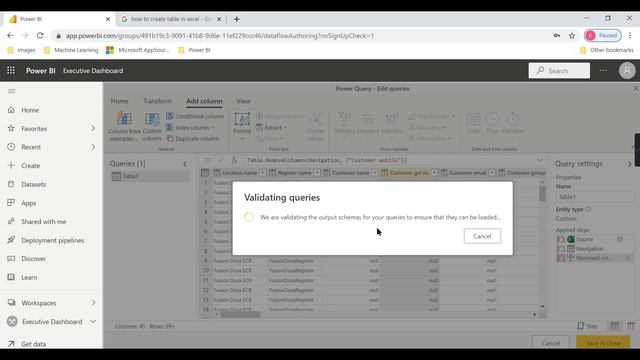640x360 pixels.
Task: Collapse the Query settings pane
Action: coord(629,164)
